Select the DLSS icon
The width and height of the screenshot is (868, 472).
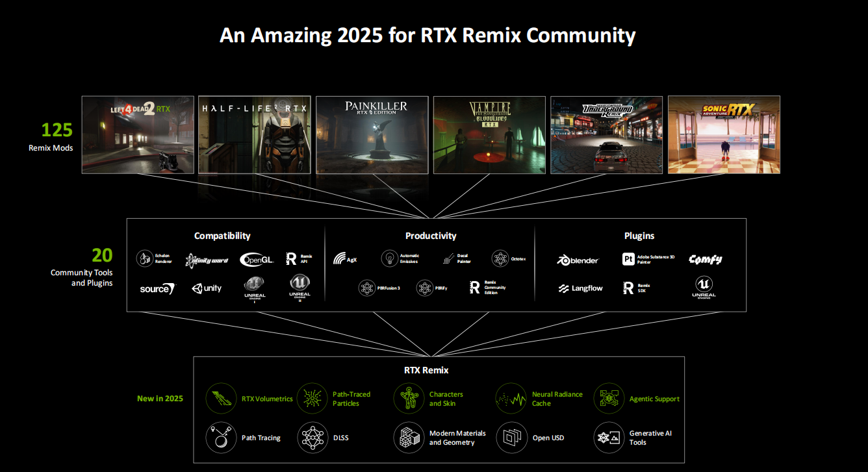pyautogui.click(x=313, y=438)
